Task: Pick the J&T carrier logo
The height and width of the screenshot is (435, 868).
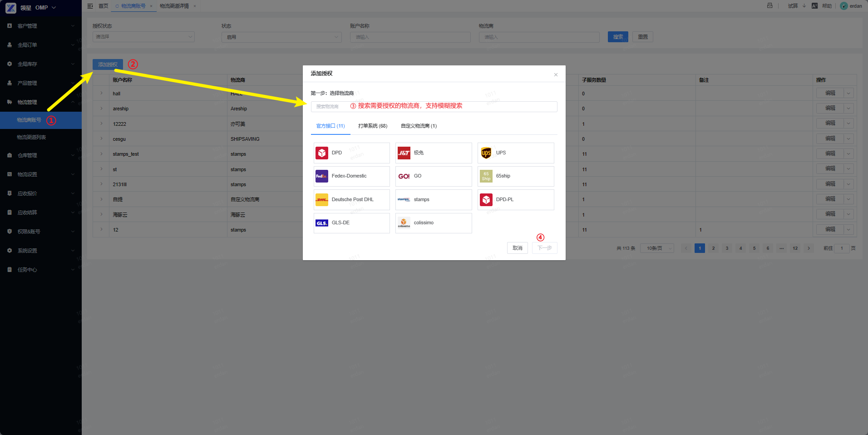Action: point(404,153)
